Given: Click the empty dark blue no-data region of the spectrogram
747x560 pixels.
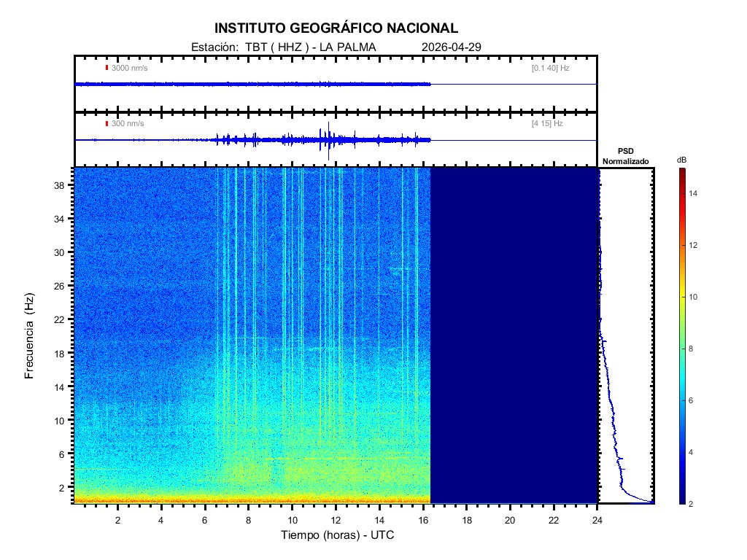Looking at the screenshot, I should pyautogui.click(x=514, y=335).
